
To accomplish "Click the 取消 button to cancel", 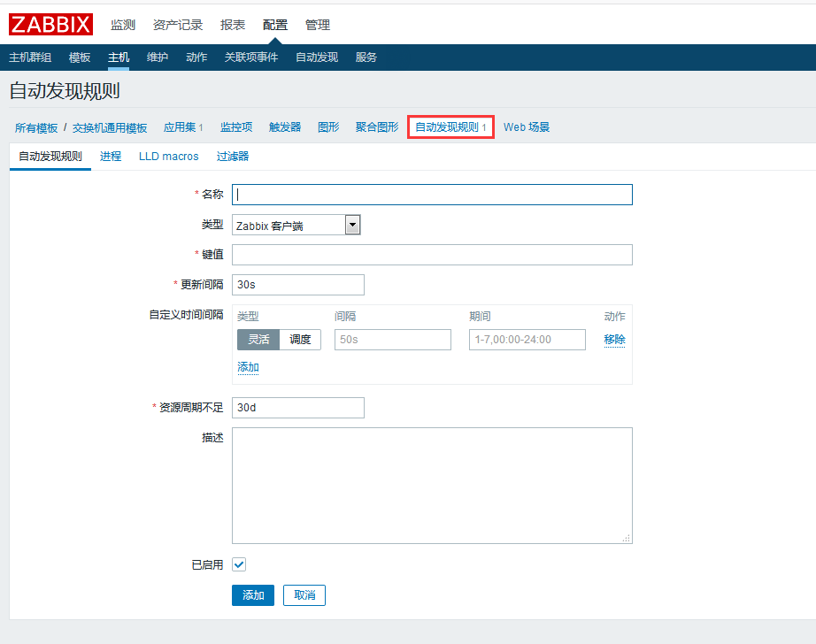I will click(304, 595).
